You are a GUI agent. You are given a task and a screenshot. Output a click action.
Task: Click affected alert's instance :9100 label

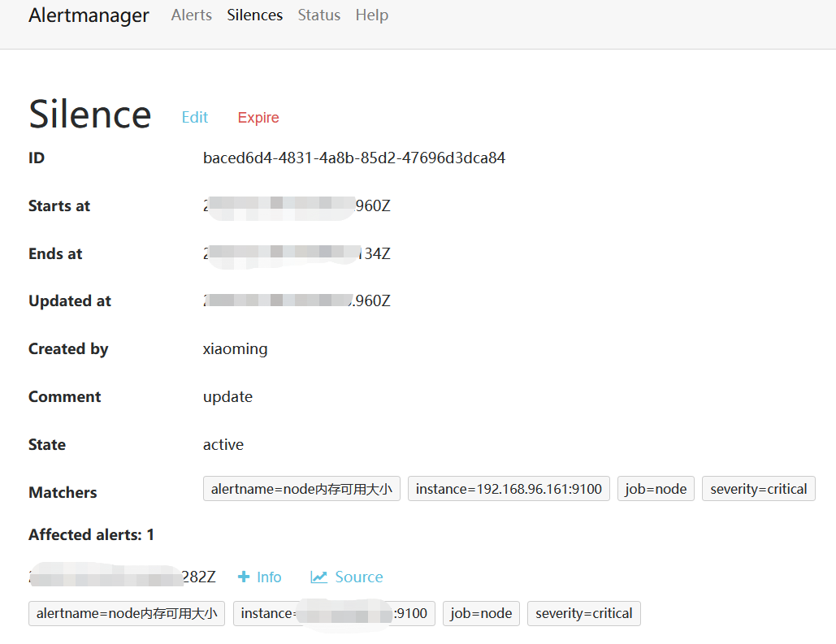334,614
